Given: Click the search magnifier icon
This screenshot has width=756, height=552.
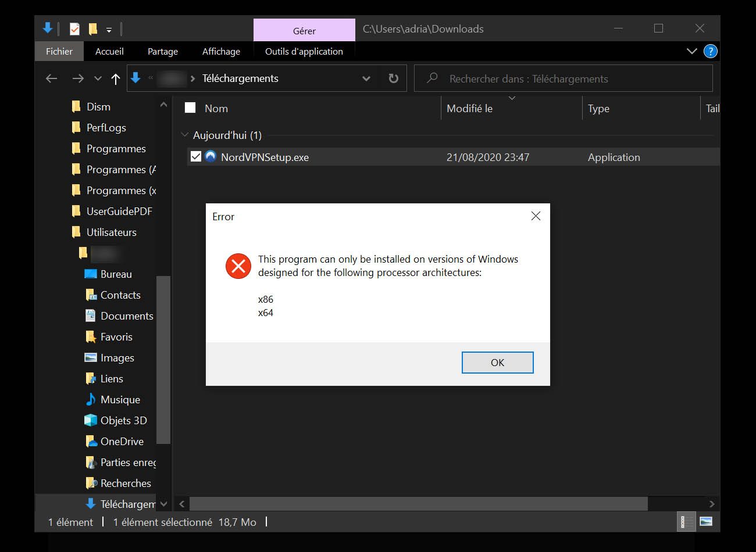Looking at the screenshot, I should pyautogui.click(x=432, y=78).
